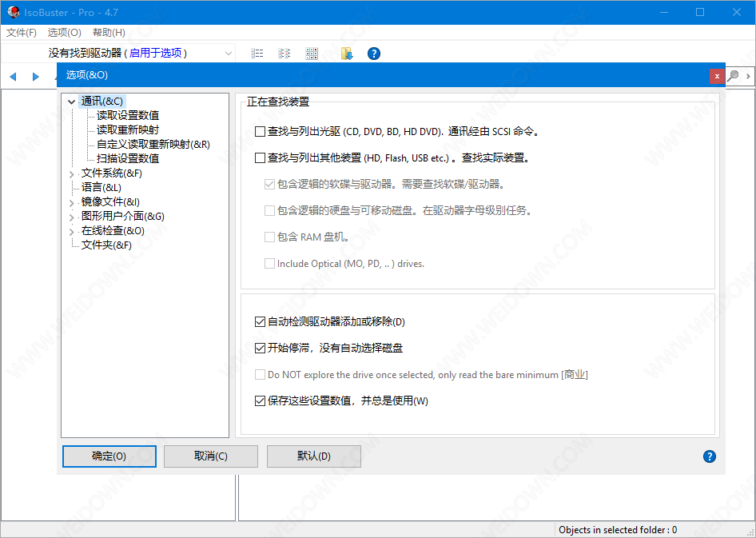Open the drive selection dropdown
The height and width of the screenshot is (538, 756).
[x=229, y=54]
